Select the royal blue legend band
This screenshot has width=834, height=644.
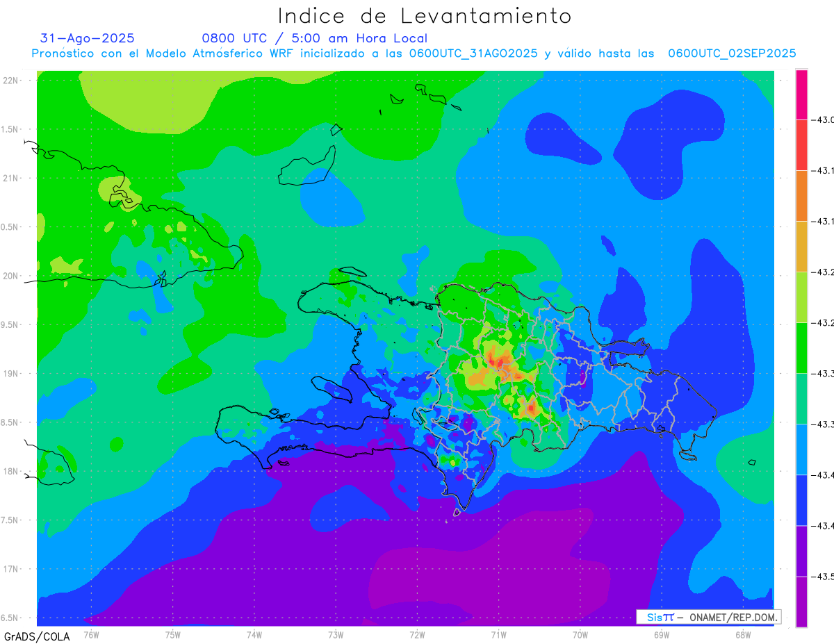[801, 500]
